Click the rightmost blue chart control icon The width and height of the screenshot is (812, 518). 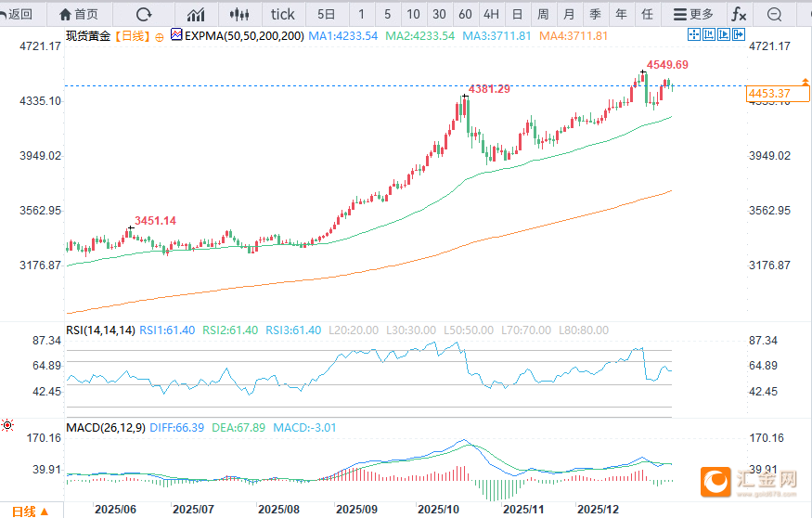click(x=738, y=34)
